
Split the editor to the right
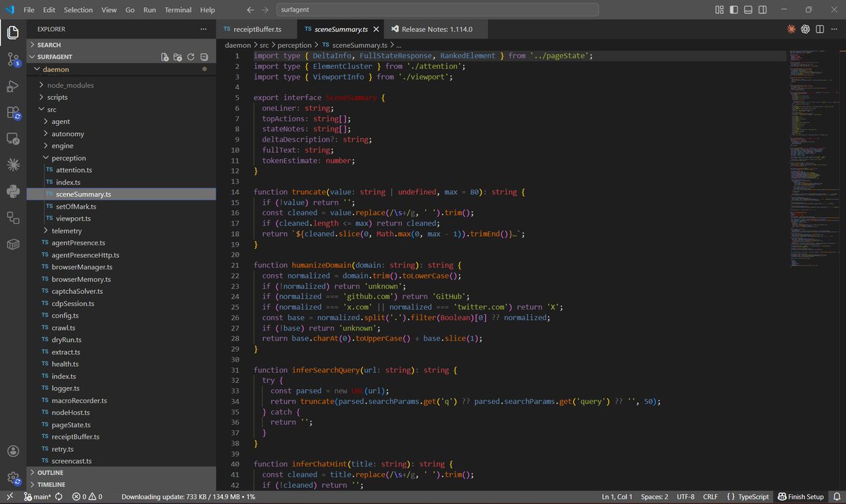coord(820,29)
